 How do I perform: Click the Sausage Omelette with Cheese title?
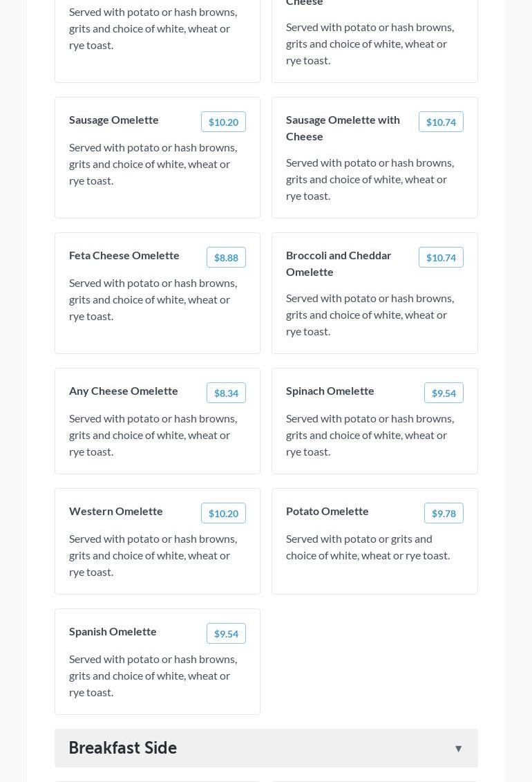343,128
